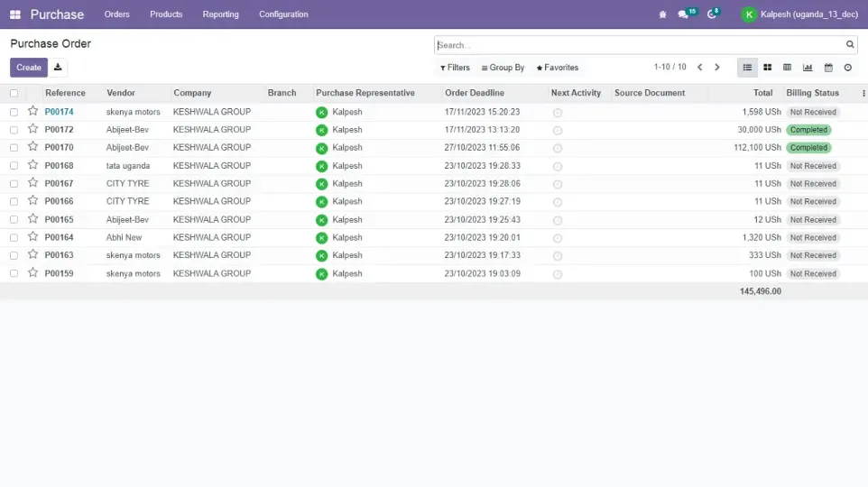Click the download export icon beside Create
868x487 pixels.
(x=58, y=68)
